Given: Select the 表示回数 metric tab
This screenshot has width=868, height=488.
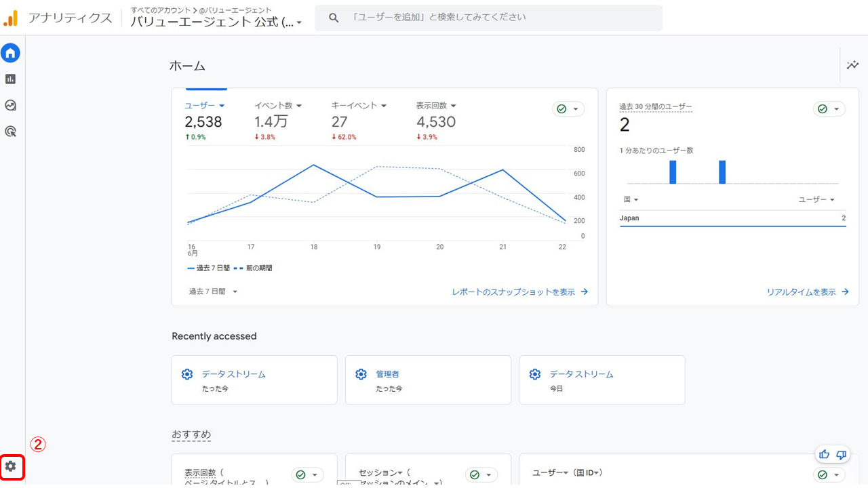Looking at the screenshot, I should pyautogui.click(x=436, y=106).
